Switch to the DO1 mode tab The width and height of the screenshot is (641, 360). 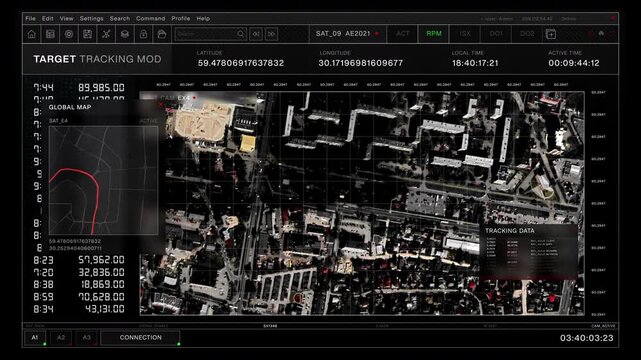pyautogui.click(x=496, y=34)
